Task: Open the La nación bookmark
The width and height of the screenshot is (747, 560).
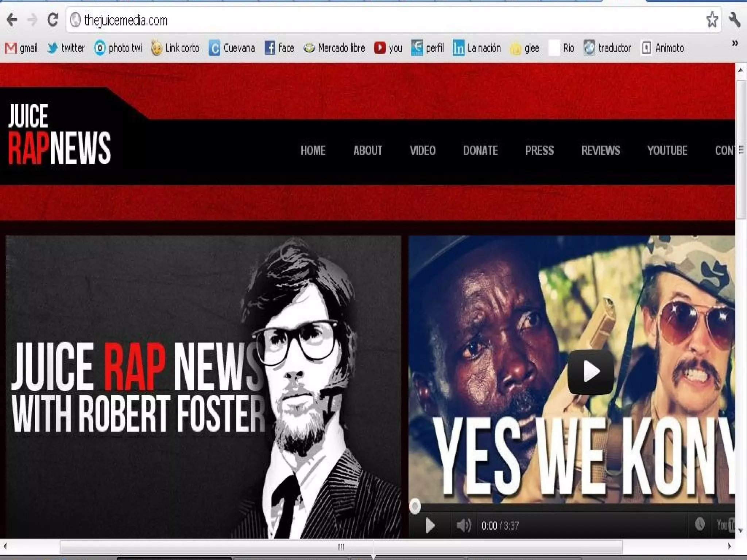Action: [477, 48]
